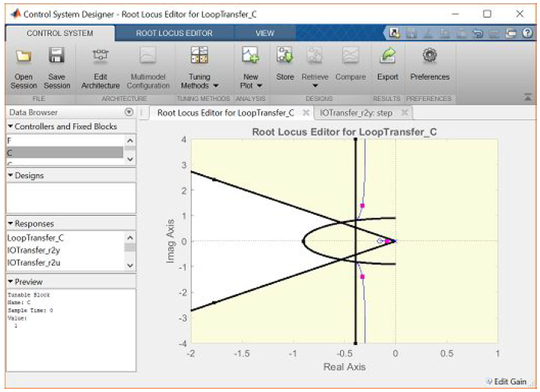
Task: Click the New Plot icon
Action: [x=251, y=56]
